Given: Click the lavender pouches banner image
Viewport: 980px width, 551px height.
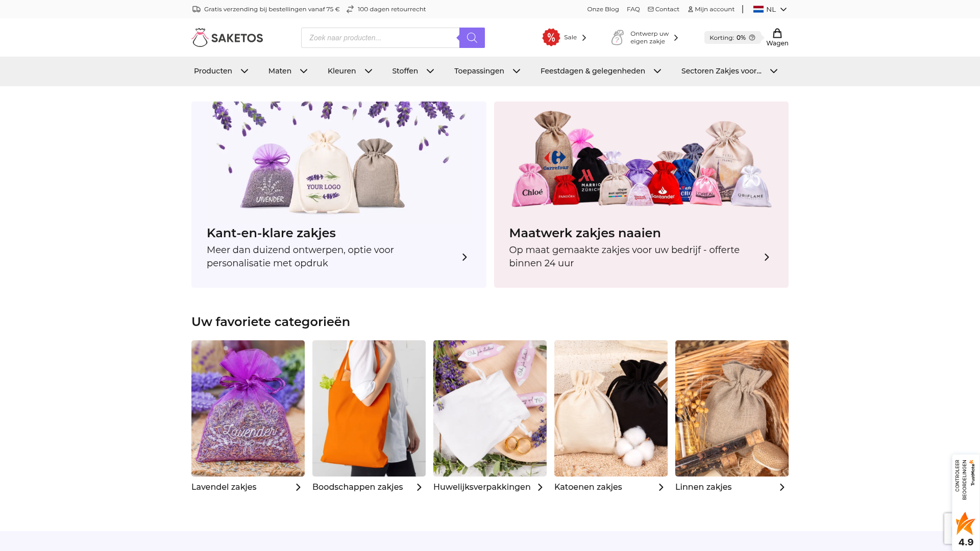Looking at the screenshot, I should coord(339,158).
